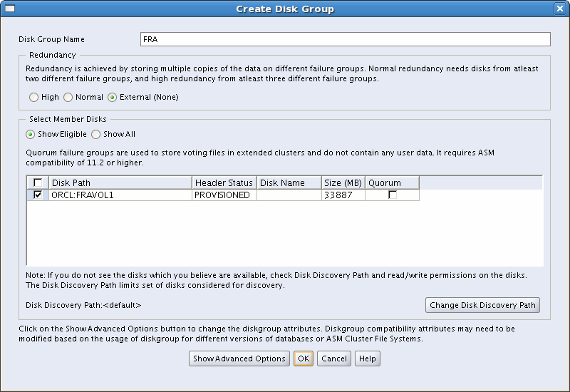Open the window menu icon in title bar
Screen dimensions: 570x392
10,9
